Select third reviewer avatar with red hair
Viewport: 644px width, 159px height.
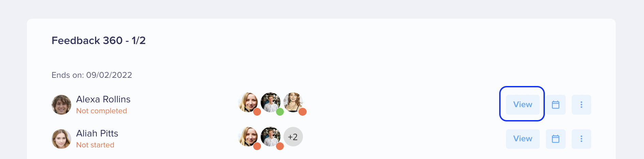293,102
